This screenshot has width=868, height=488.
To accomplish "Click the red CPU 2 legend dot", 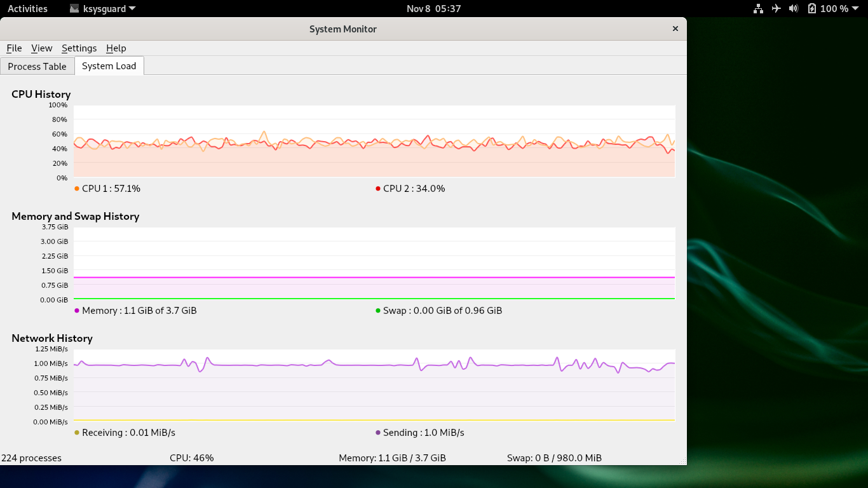I will 378,188.
